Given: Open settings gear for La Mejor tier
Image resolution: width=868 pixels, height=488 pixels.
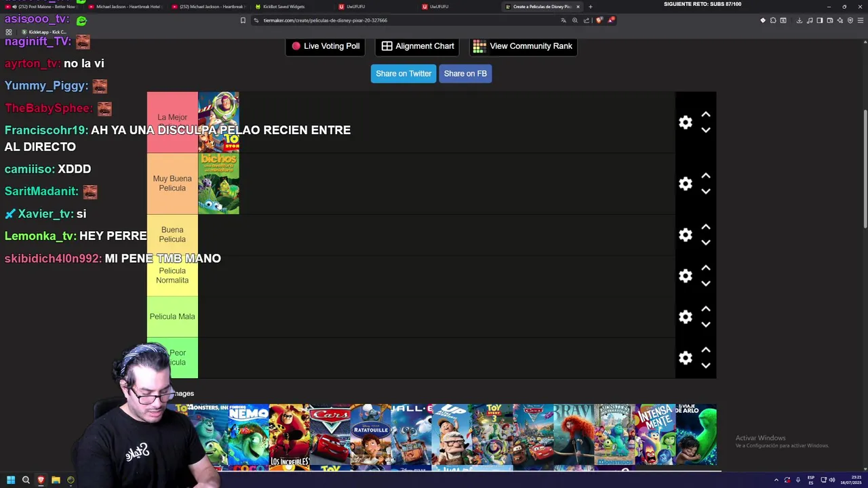Looking at the screenshot, I should tap(686, 123).
